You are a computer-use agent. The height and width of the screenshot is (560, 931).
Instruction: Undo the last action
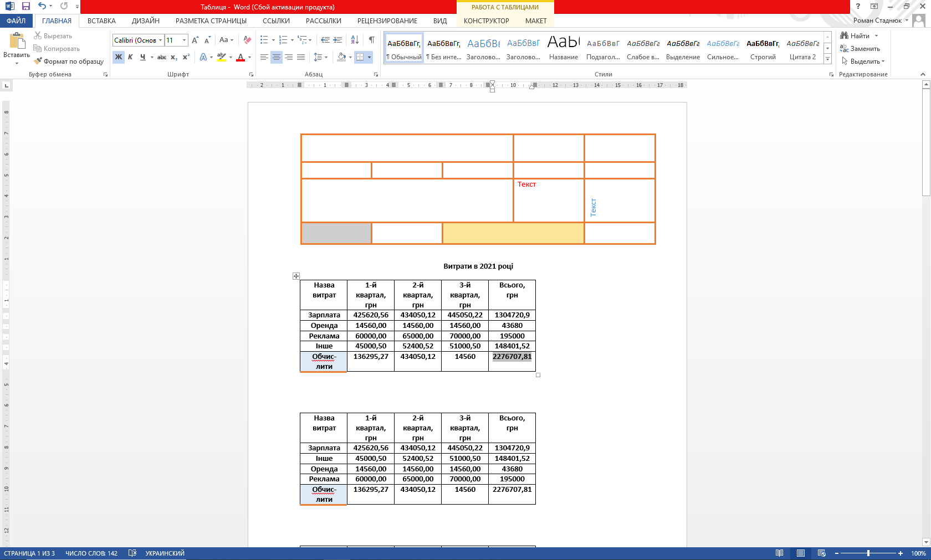coord(42,6)
